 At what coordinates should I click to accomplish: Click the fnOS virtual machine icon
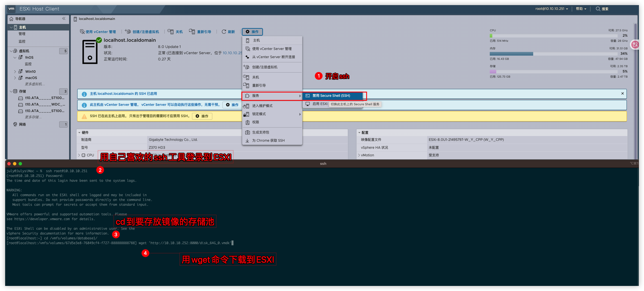[21, 57]
